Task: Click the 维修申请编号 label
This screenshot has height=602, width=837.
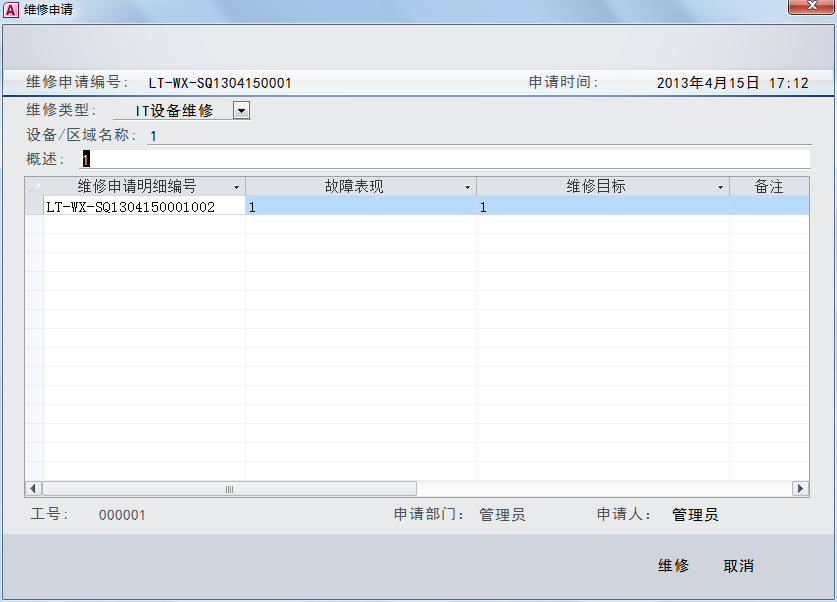Action: pyautogui.click(x=77, y=82)
